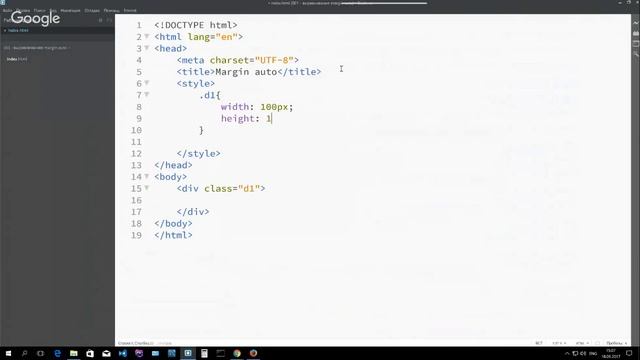Open the Навигация (Navigate) menu
Viewport: 640px width, 360px height.
click(x=70, y=10)
